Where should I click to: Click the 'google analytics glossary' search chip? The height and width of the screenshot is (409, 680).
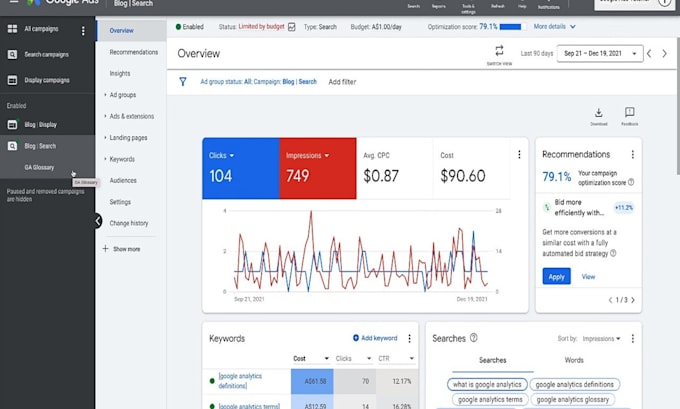pos(572,399)
